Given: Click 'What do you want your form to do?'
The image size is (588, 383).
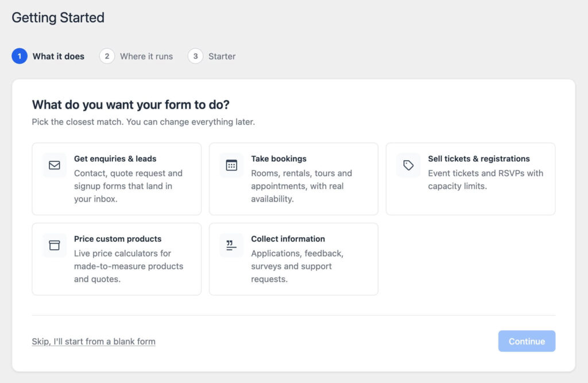Looking at the screenshot, I should coord(130,105).
